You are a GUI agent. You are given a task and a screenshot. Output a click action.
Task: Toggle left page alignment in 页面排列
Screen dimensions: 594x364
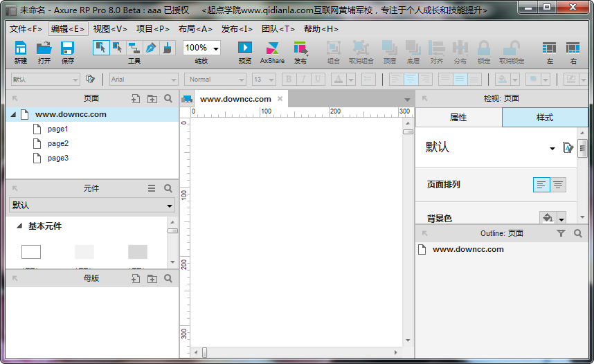[541, 185]
